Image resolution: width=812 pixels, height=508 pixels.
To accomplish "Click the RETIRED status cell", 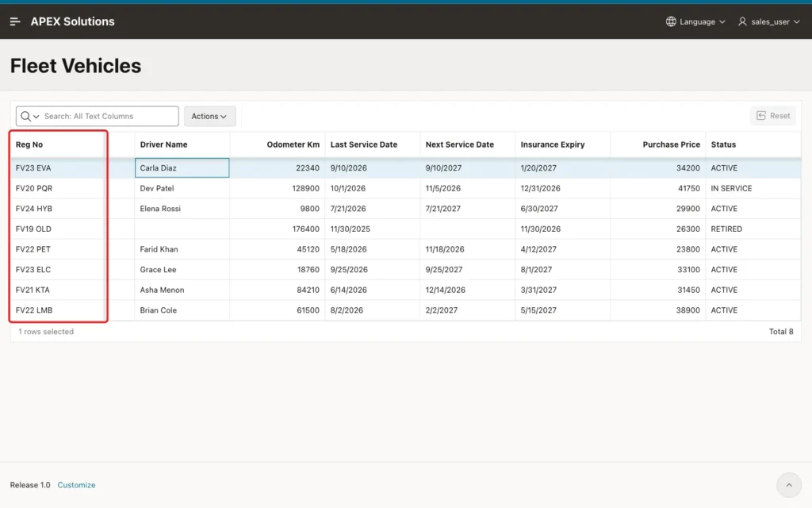I will pyautogui.click(x=753, y=229).
